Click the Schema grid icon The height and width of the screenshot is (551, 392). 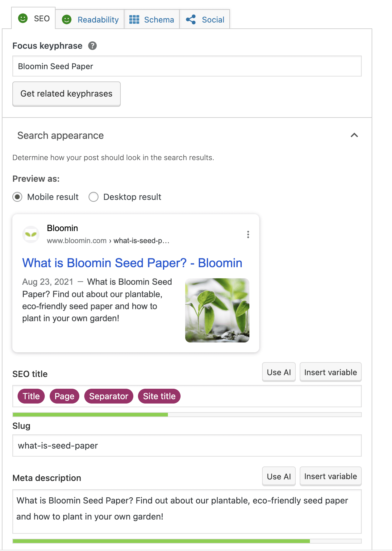[x=134, y=19]
